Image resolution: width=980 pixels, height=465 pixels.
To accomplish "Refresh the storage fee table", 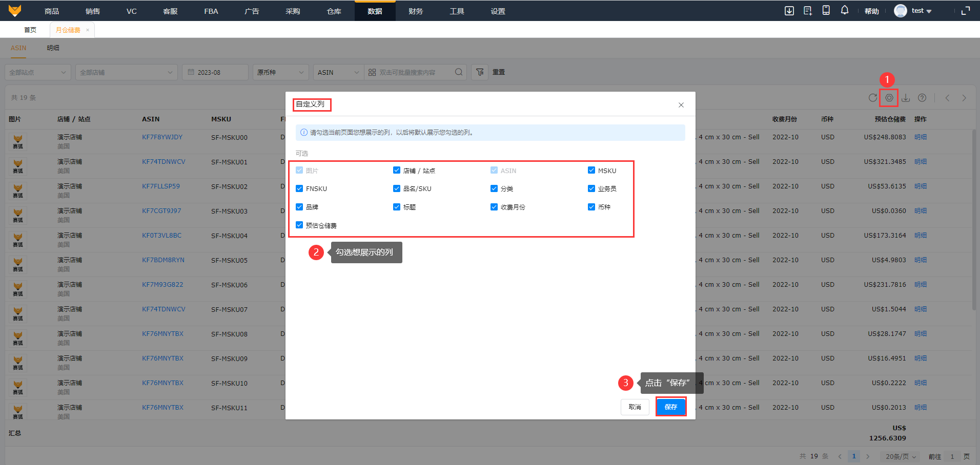I will tap(873, 98).
